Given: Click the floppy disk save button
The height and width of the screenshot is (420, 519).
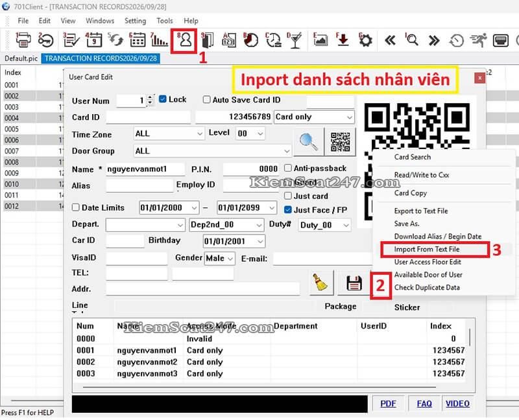Looking at the screenshot, I should pyautogui.click(x=354, y=283).
